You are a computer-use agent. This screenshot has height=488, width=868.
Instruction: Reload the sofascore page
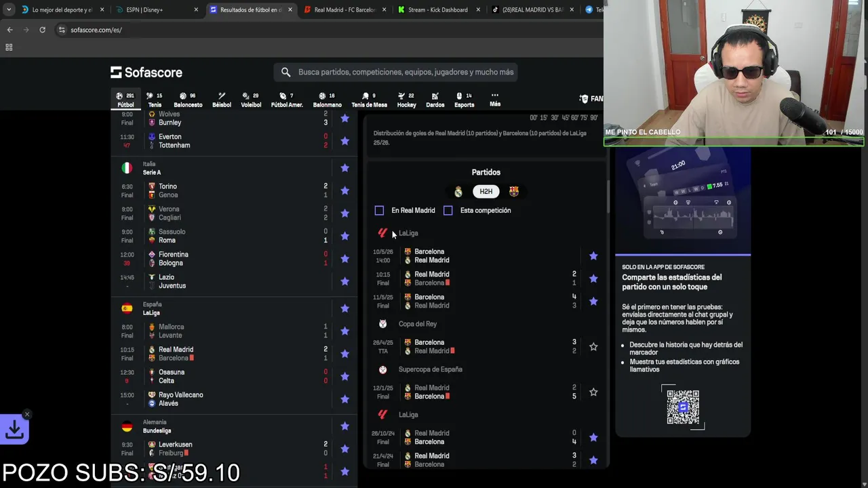click(x=42, y=30)
